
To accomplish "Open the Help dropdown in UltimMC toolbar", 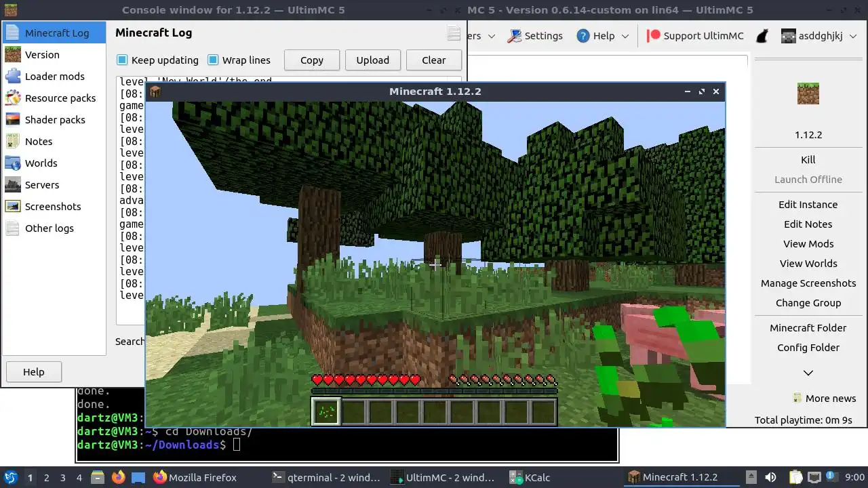I will pos(603,36).
